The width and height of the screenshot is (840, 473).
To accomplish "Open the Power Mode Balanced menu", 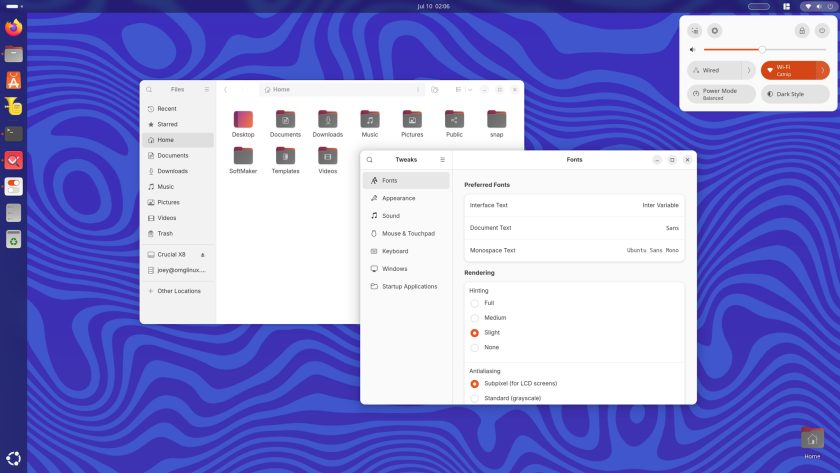I will [x=722, y=94].
